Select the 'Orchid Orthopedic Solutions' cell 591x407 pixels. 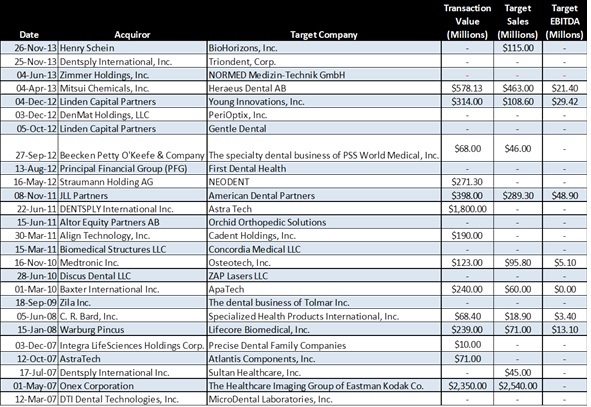(324, 222)
